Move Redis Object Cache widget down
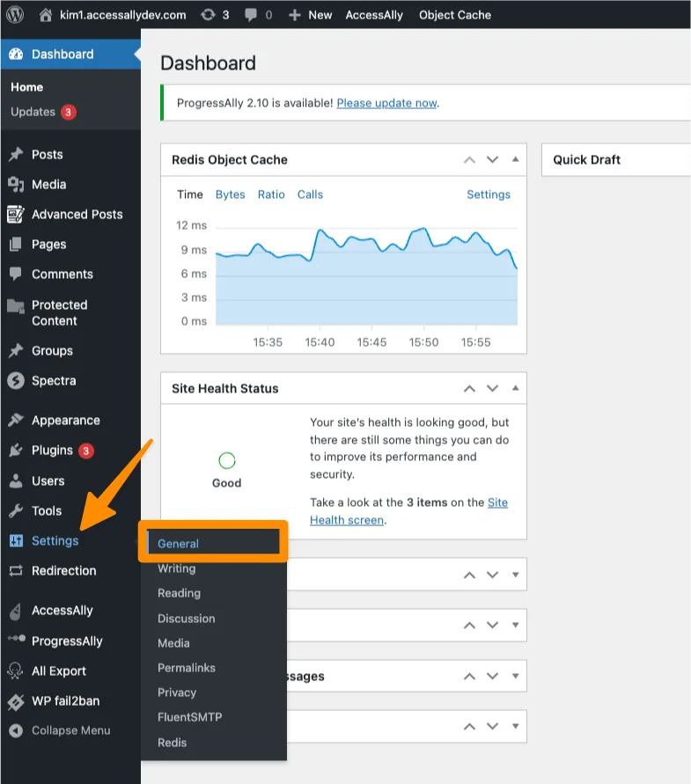 [x=492, y=160]
